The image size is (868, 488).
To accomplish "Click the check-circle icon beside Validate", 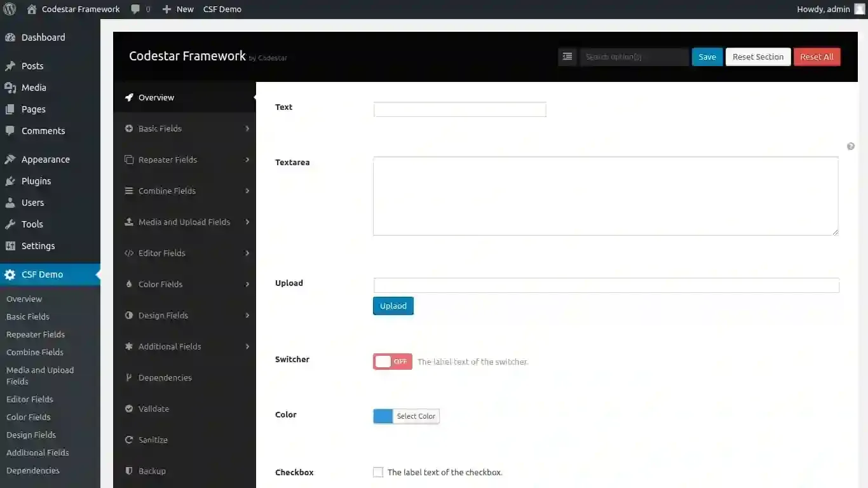I will 129,409.
